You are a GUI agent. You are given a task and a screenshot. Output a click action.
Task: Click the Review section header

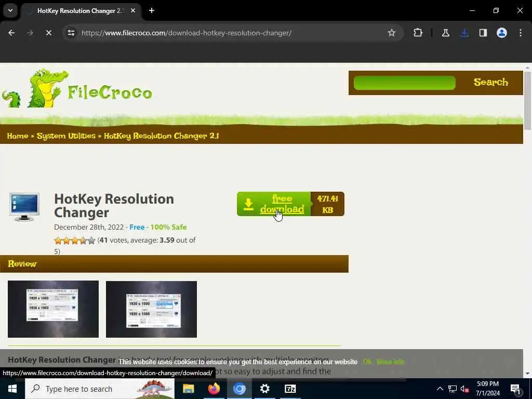pyautogui.click(x=174, y=264)
